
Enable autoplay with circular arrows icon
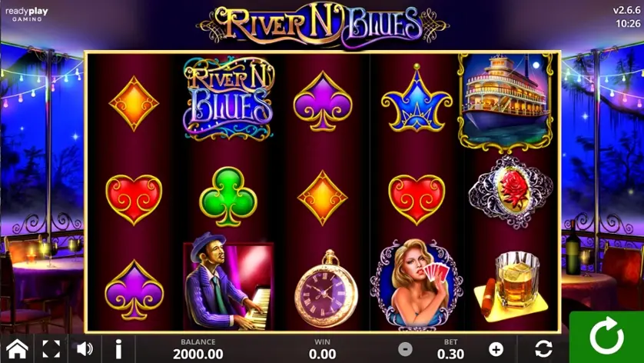pos(543,349)
